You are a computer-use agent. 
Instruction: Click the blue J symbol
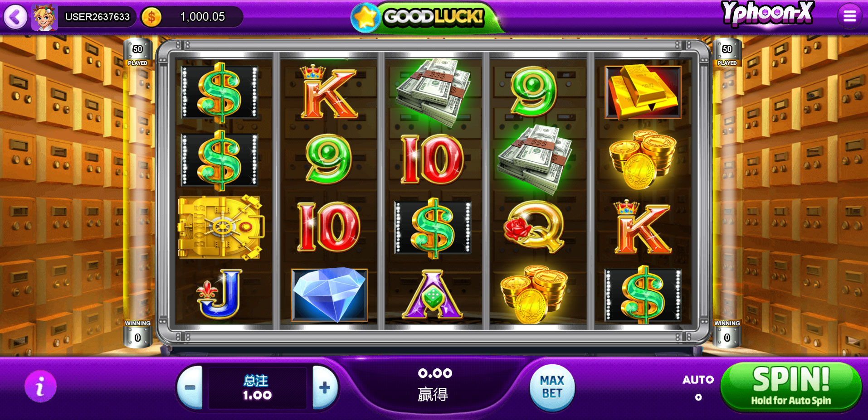click(x=219, y=294)
